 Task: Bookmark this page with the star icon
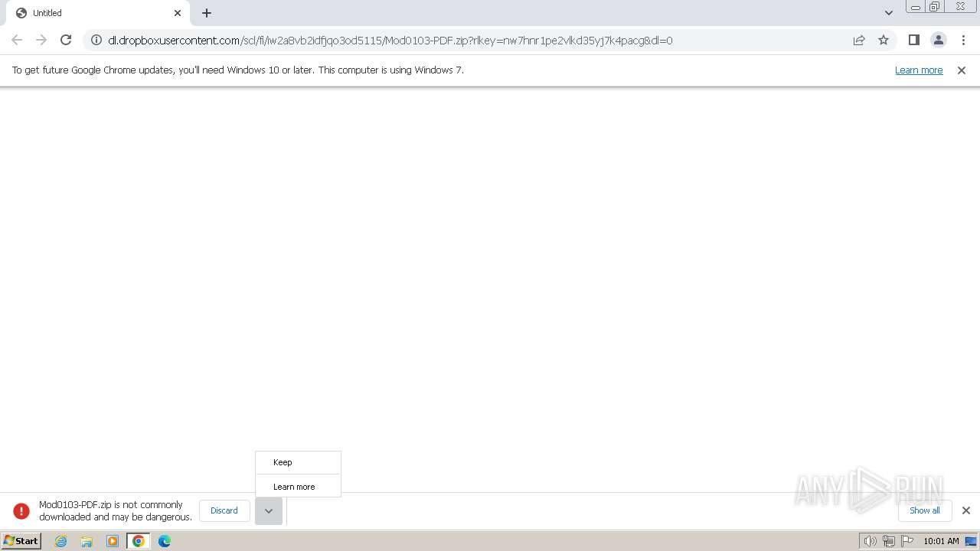tap(884, 40)
